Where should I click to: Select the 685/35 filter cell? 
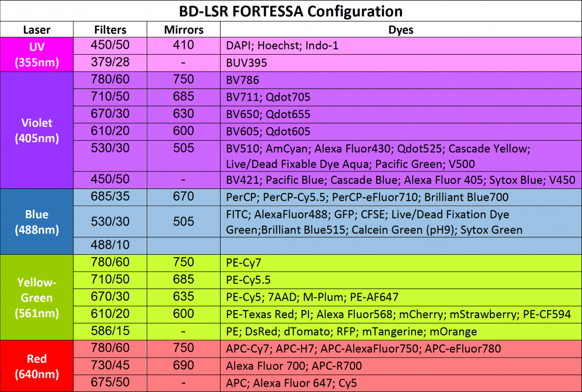110,197
